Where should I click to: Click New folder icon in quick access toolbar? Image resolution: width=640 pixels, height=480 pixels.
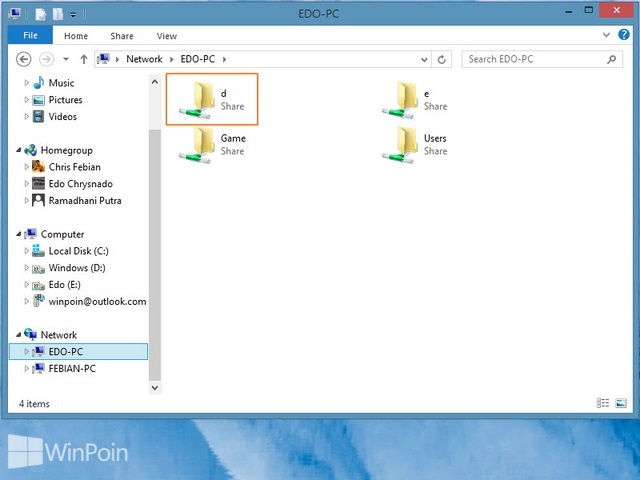pyautogui.click(x=58, y=14)
